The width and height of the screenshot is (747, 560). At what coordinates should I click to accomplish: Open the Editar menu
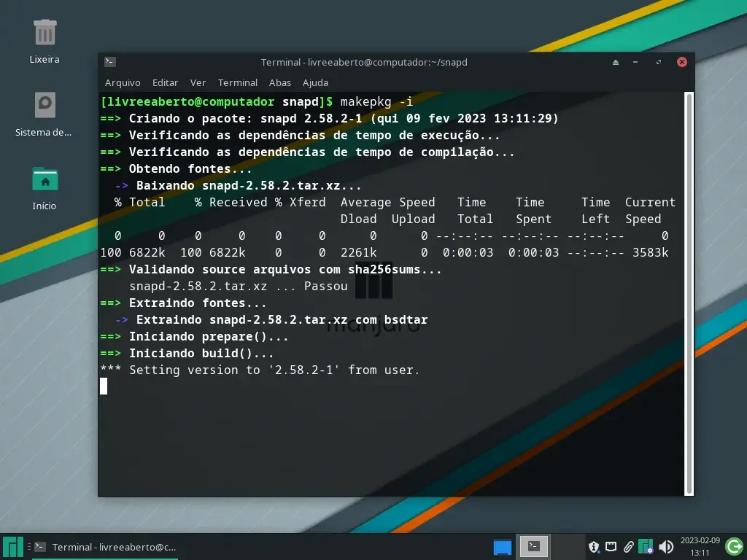pyautogui.click(x=165, y=83)
